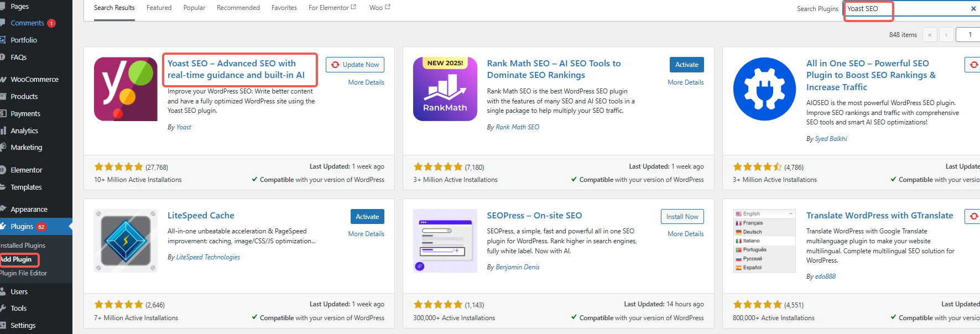The height and width of the screenshot is (334, 980).
Task: Go to previous page of results
Action: [946, 35]
